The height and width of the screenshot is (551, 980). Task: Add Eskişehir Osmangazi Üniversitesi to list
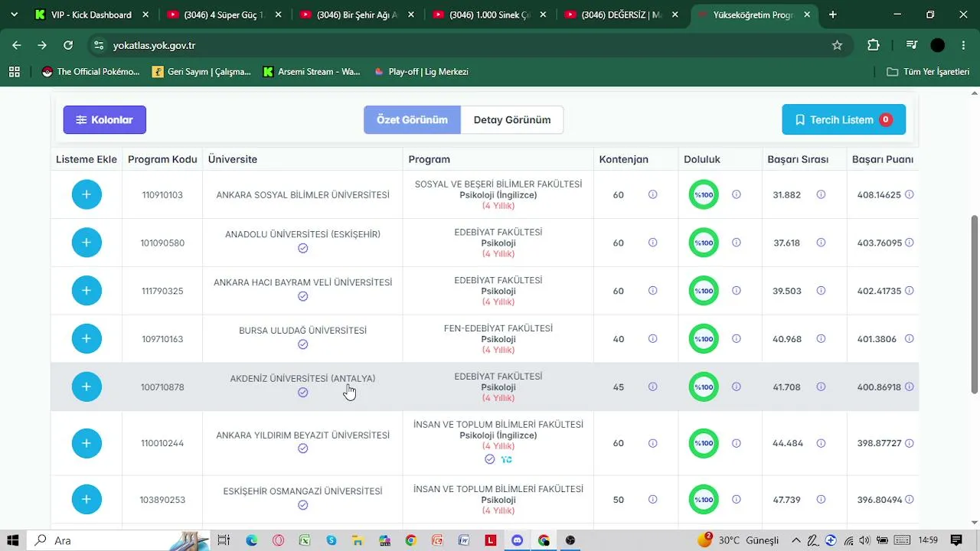(x=87, y=500)
